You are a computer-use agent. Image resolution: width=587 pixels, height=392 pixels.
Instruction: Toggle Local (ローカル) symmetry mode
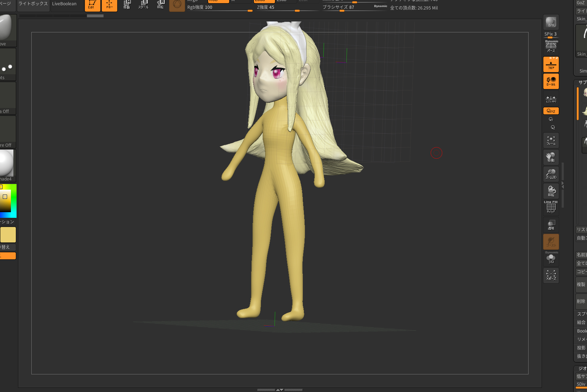(551, 81)
